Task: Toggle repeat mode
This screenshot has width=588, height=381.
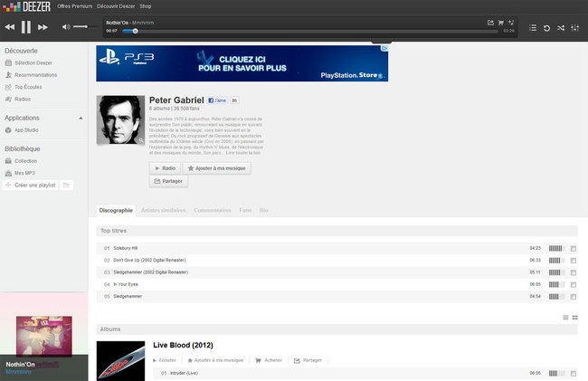Action: pyautogui.click(x=546, y=28)
